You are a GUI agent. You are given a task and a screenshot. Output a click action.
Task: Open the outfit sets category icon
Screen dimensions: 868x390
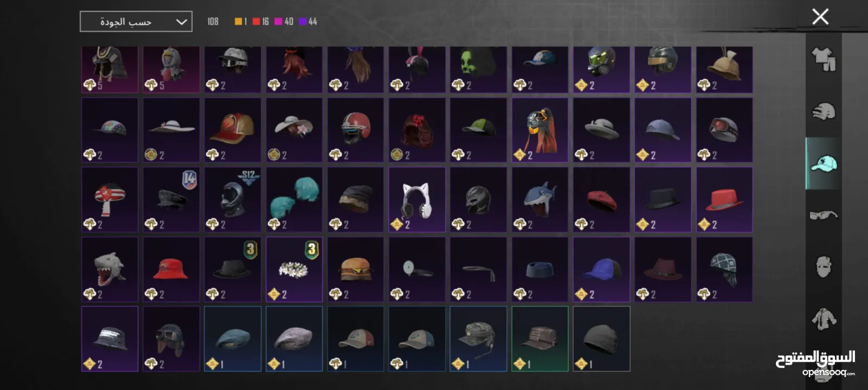(x=823, y=60)
